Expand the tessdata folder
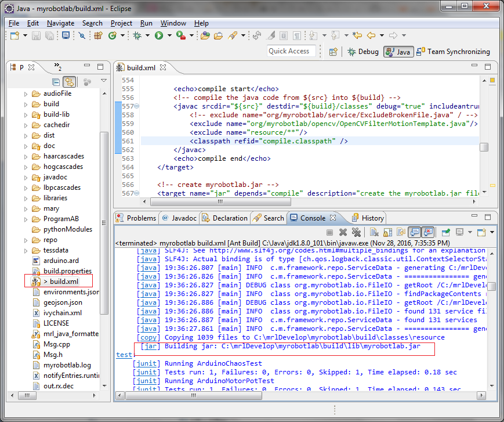The image size is (504, 422). [x=26, y=251]
